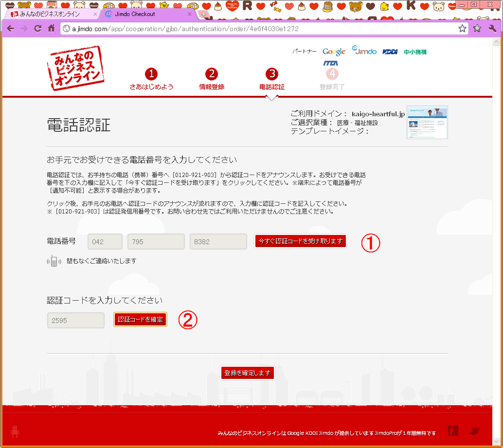
Task: Switch to the みんなのビジネスオンライン browser tab
Action: 50,14
